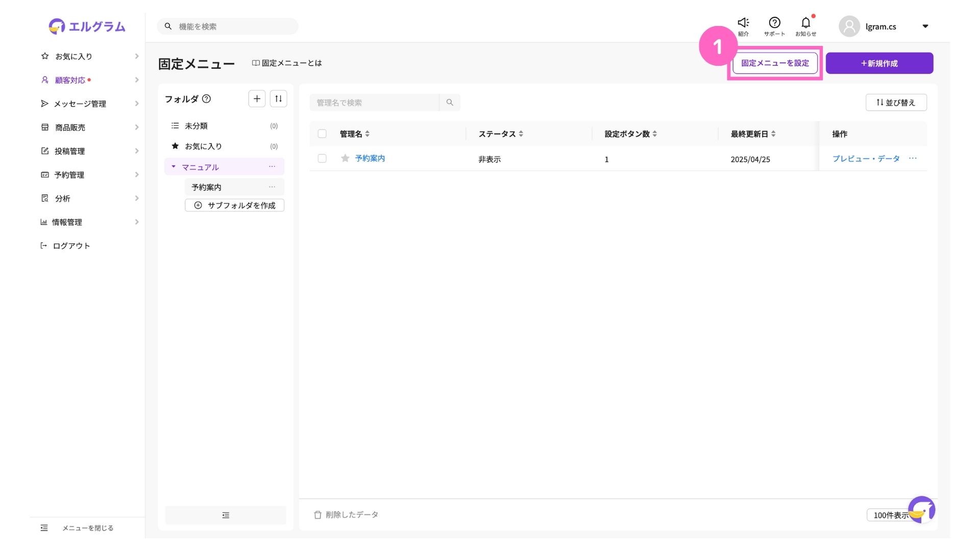Click the +新規作成 button
980x551 pixels.
[879, 63]
